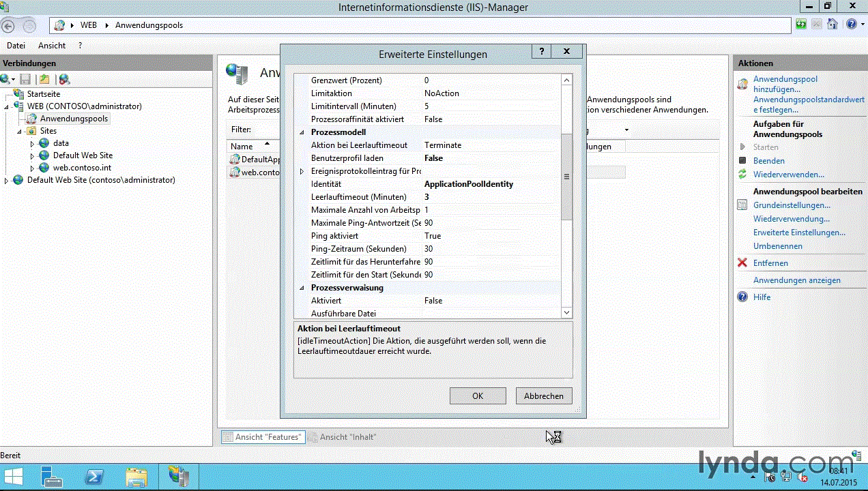This screenshot has width=868, height=491.
Task: Click the Sites folder icon
Action: click(x=31, y=131)
